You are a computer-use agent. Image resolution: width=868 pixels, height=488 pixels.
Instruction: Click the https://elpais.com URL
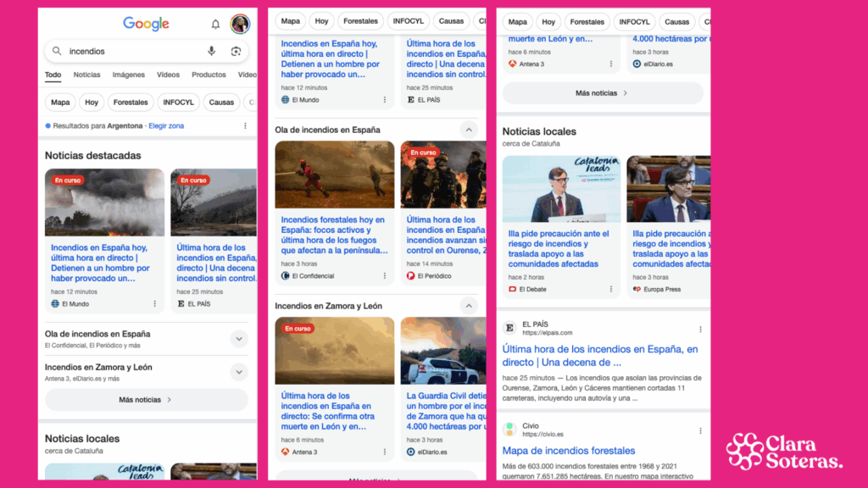(x=548, y=332)
